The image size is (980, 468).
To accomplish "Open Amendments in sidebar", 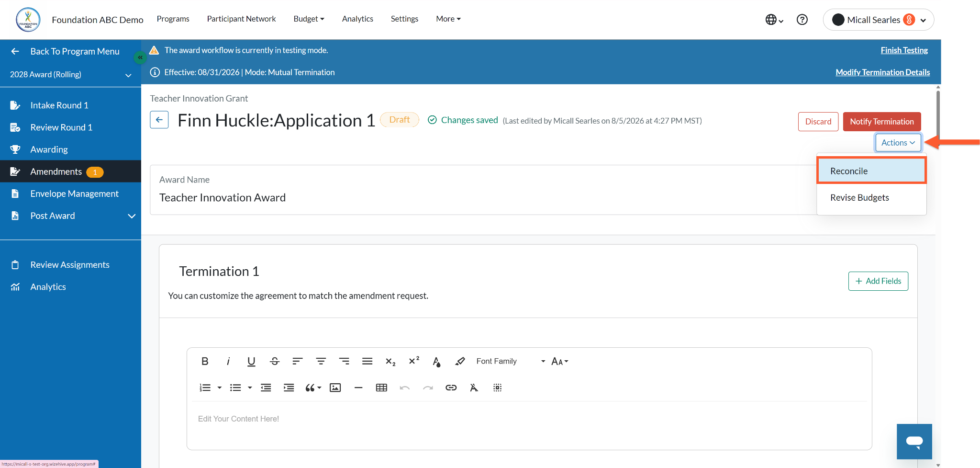I will click(x=70, y=171).
